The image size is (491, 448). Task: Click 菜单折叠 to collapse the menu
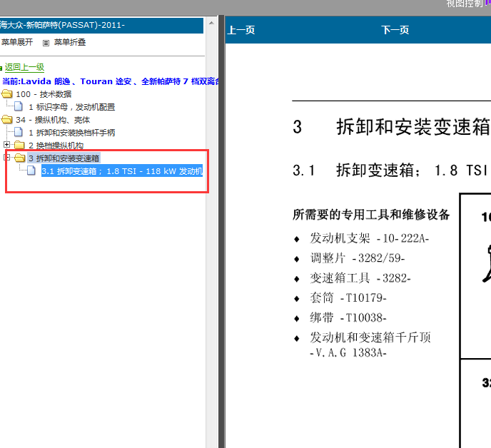tap(70, 42)
